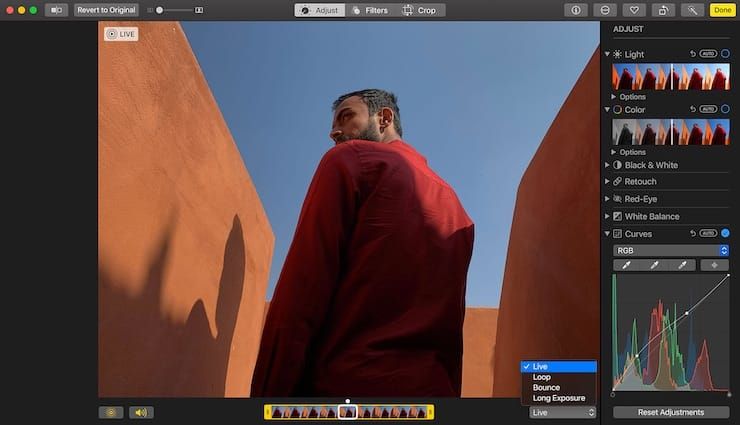Toggle the Live Photo button below the photo
Screen dimensions: 740x425
[111, 412]
